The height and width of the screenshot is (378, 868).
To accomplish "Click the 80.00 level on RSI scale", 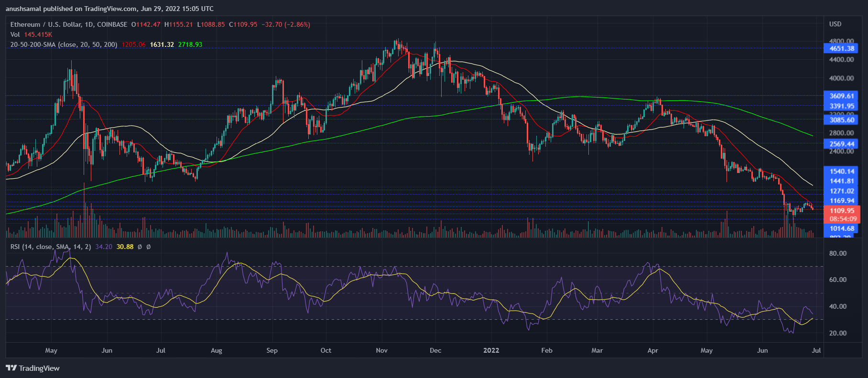I will click(x=838, y=253).
